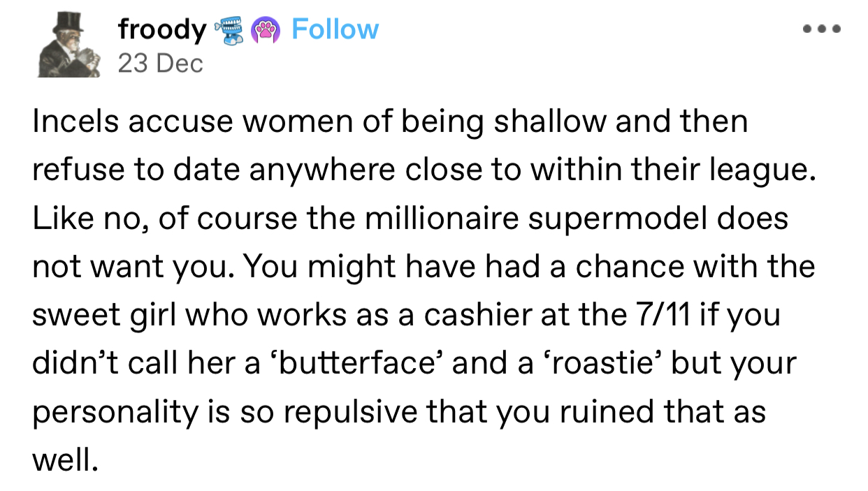Open the 23 Dec post timestamp
868x491 pixels.
click(160, 64)
